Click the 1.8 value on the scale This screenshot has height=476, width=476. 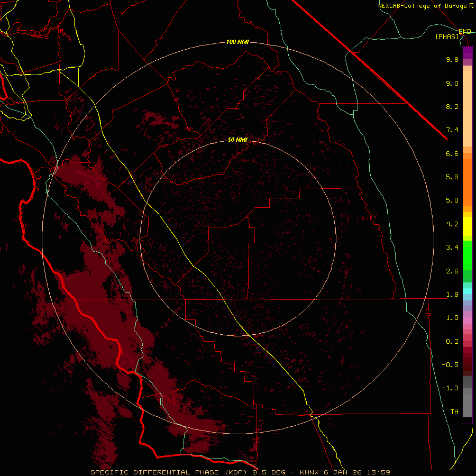[452, 295]
